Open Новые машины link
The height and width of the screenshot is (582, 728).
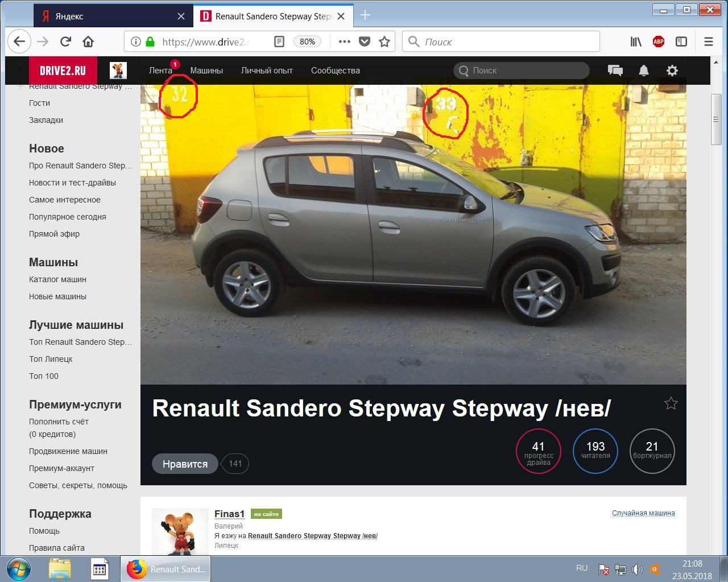(x=57, y=296)
